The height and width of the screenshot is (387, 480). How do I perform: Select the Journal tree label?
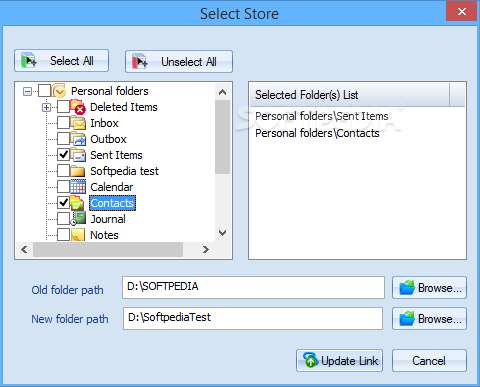pyautogui.click(x=108, y=219)
